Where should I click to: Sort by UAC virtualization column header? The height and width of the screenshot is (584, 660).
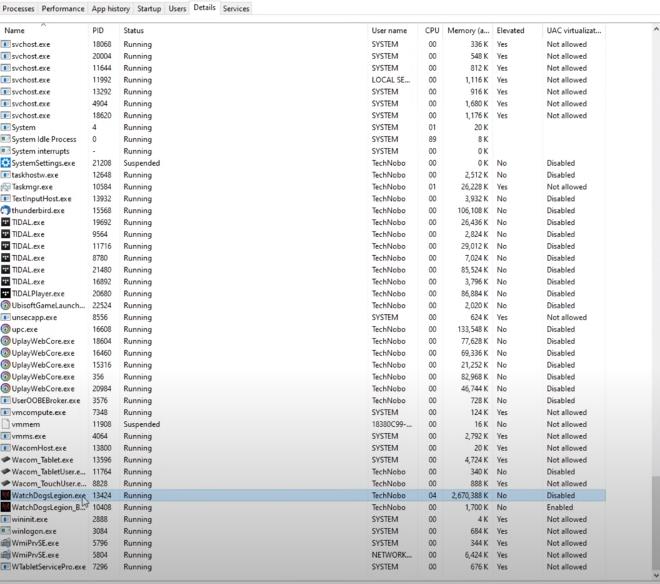[574, 31]
